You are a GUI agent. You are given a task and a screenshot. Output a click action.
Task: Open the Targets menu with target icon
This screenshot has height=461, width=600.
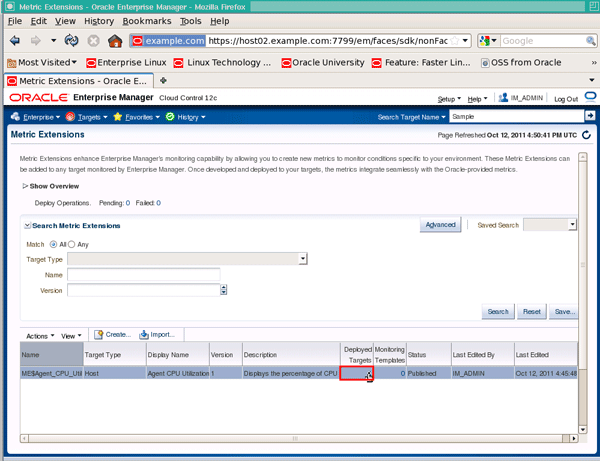point(86,117)
